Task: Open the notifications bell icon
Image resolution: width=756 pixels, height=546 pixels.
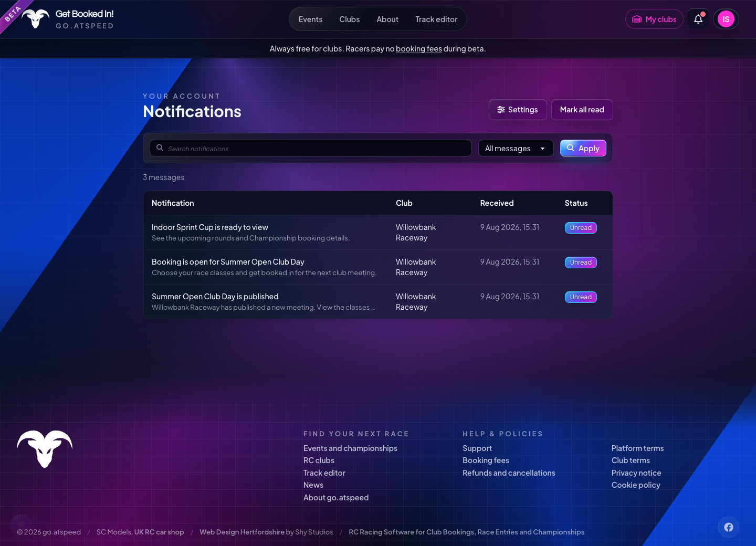Action: [698, 19]
